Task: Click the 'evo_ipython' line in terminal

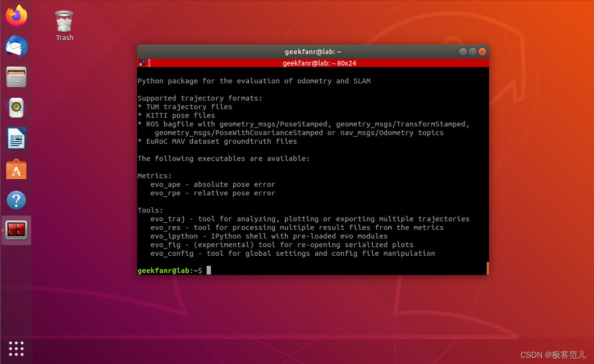Action: tap(269, 236)
